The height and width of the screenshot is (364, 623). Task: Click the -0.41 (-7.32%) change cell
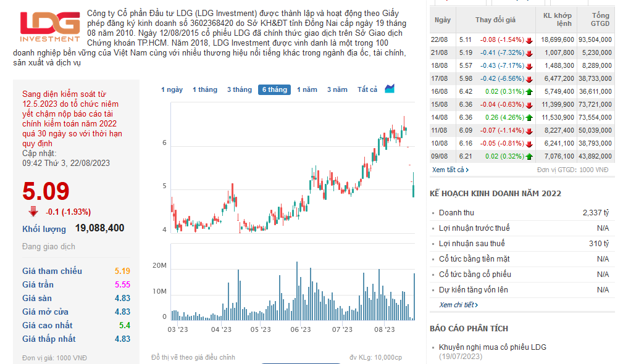[x=502, y=52]
